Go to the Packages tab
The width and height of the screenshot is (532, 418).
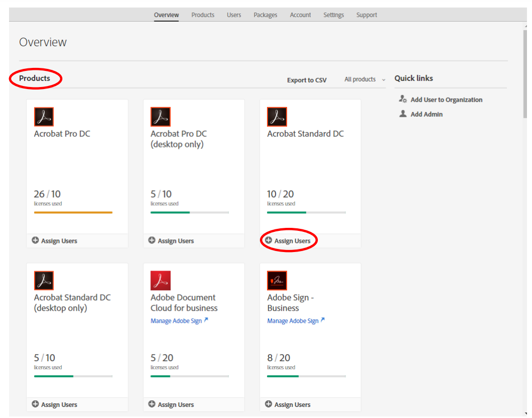click(x=265, y=15)
